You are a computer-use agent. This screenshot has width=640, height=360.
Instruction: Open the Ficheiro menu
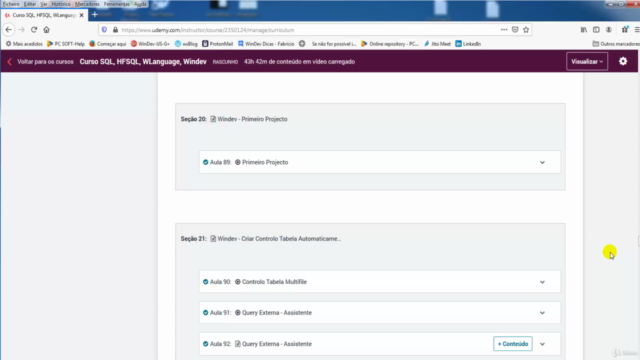coord(11,4)
